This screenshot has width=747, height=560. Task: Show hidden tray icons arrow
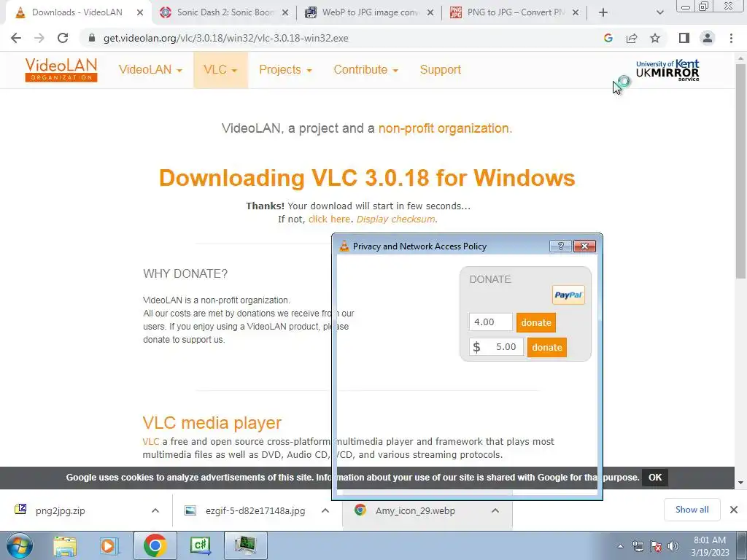pyautogui.click(x=620, y=546)
